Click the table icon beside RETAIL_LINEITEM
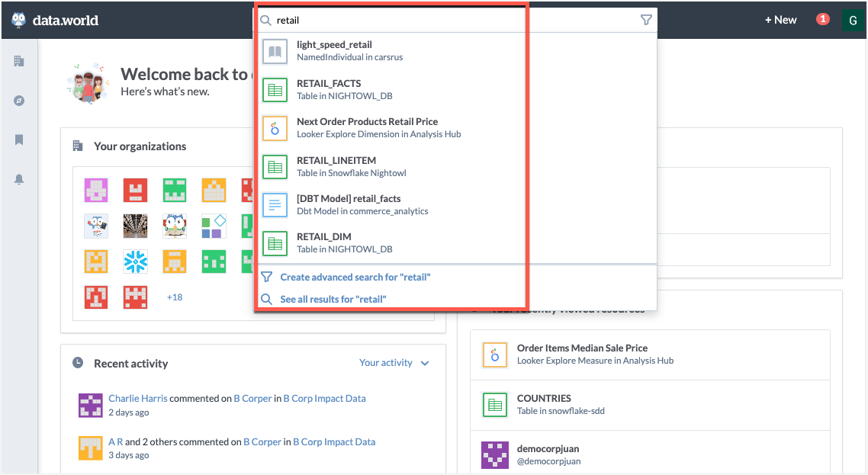Screen dimensions: 868x475 [275, 167]
